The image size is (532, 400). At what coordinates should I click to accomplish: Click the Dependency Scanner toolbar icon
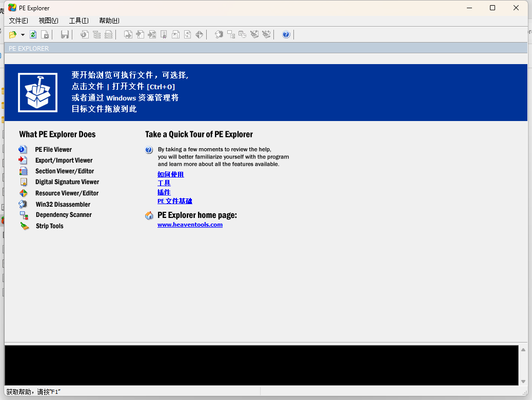(231, 34)
